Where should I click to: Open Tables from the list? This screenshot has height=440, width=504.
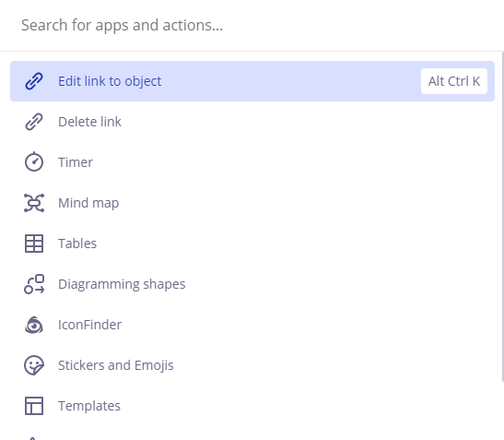(x=252, y=244)
